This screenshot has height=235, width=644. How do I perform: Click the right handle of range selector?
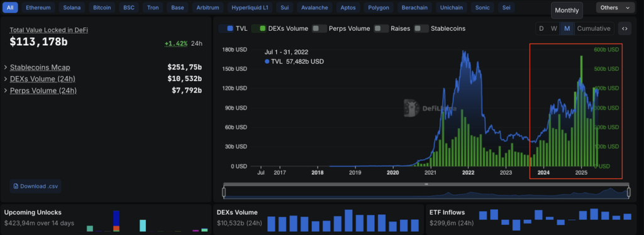pos(628,192)
